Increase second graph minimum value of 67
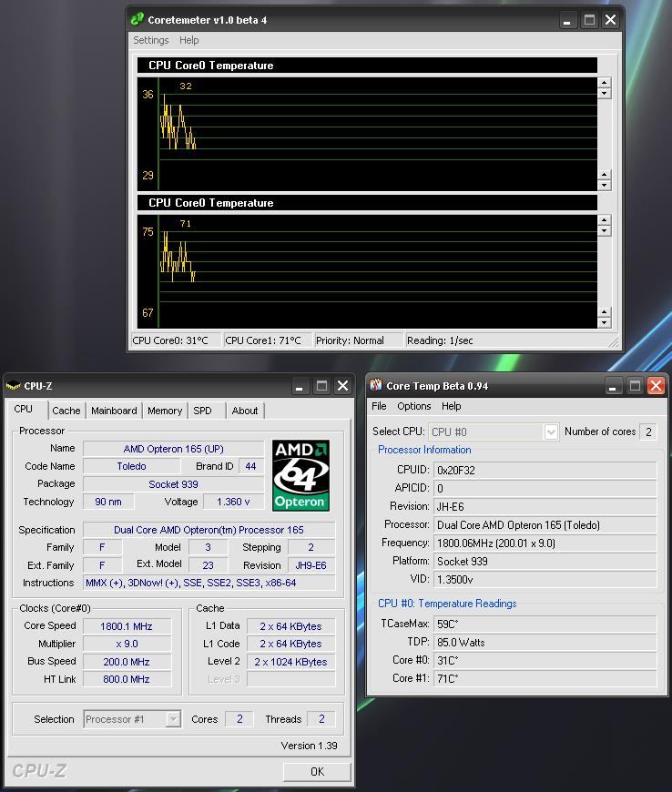The width and height of the screenshot is (672, 792). pos(605,311)
